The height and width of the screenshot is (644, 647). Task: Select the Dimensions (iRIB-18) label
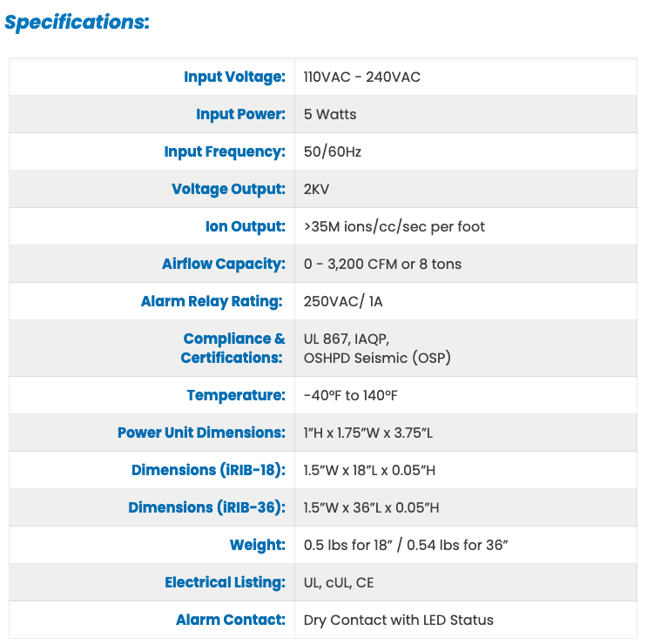(208, 470)
